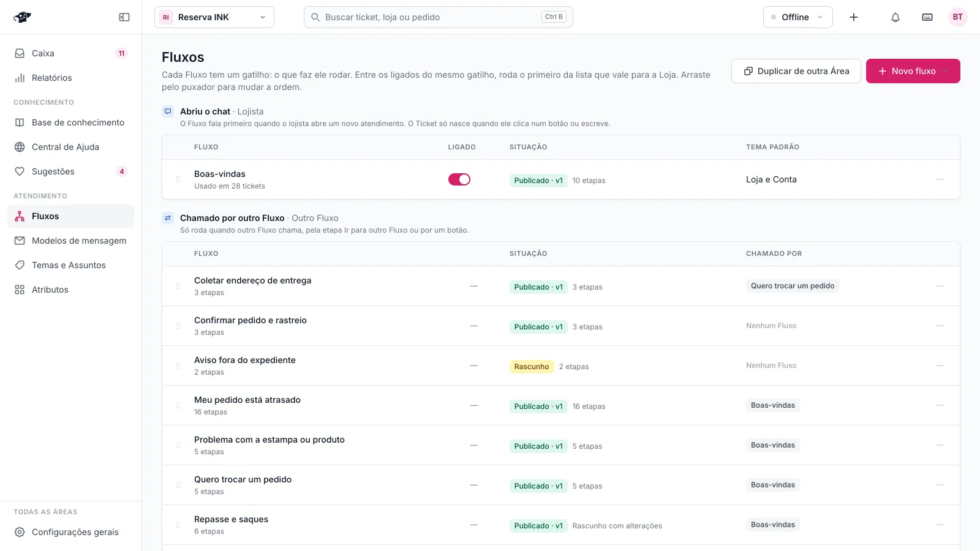The height and width of the screenshot is (551, 980).
Task: Click the Rascunho status badge
Action: [x=532, y=367]
